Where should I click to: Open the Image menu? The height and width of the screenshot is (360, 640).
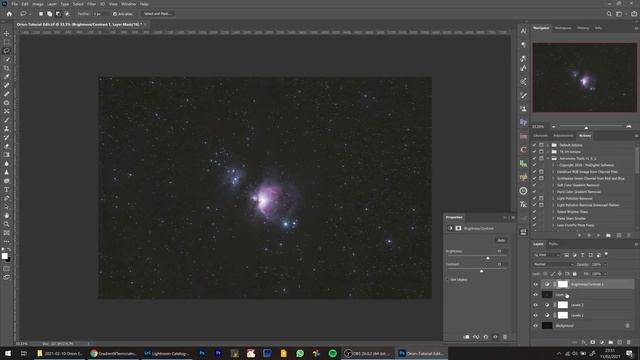(38, 4)
